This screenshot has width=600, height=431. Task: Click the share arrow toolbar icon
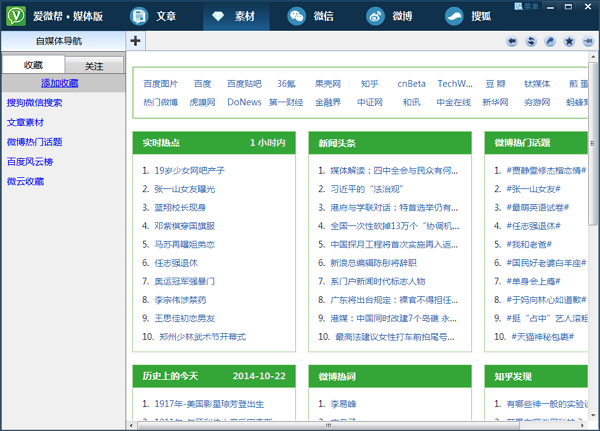(x=550, y=41)
